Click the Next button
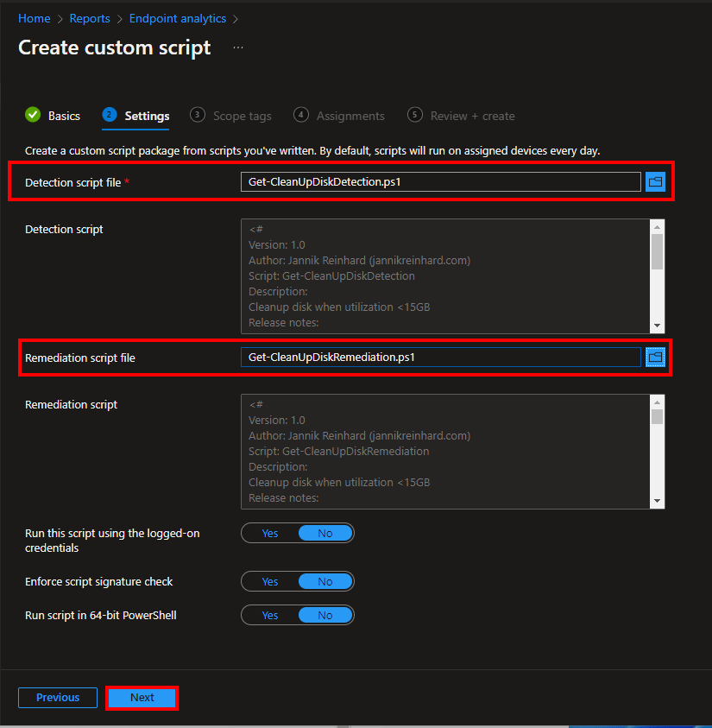The height and width of the screenshot is (728, 712). point(142,698)
